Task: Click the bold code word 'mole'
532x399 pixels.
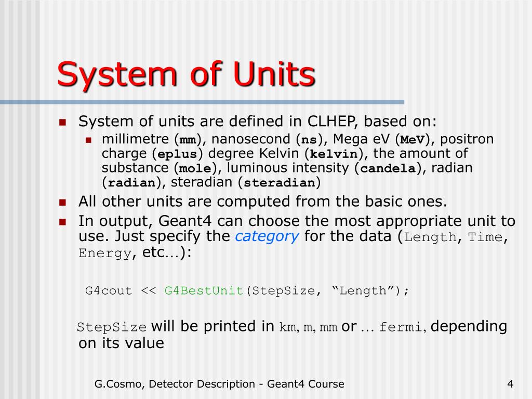Action: [195, 168]
